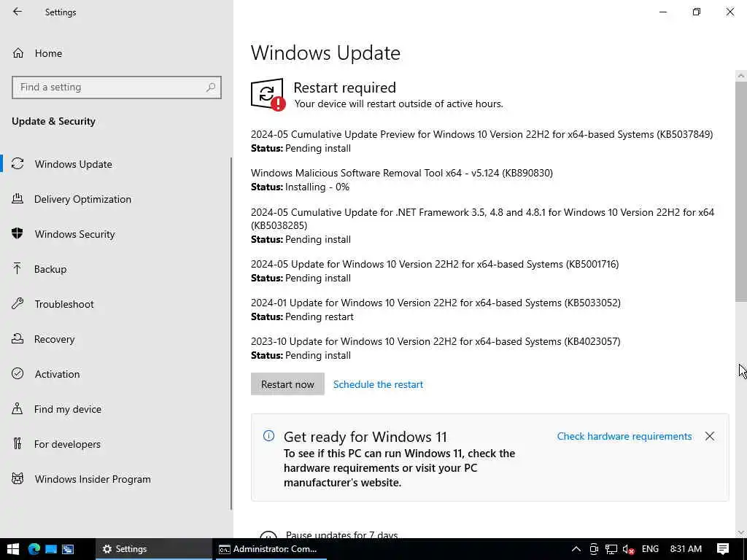Launch Microsoft Edge from taskbar
Screen dimensions: 747x560
click(x=34, y=549)
